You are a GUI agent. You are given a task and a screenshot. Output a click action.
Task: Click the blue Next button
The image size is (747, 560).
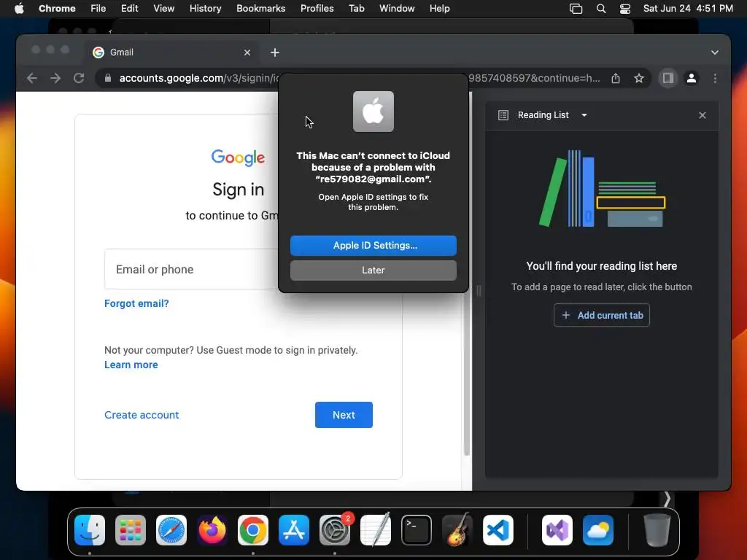pyautogui.click(x=344, y=415)
